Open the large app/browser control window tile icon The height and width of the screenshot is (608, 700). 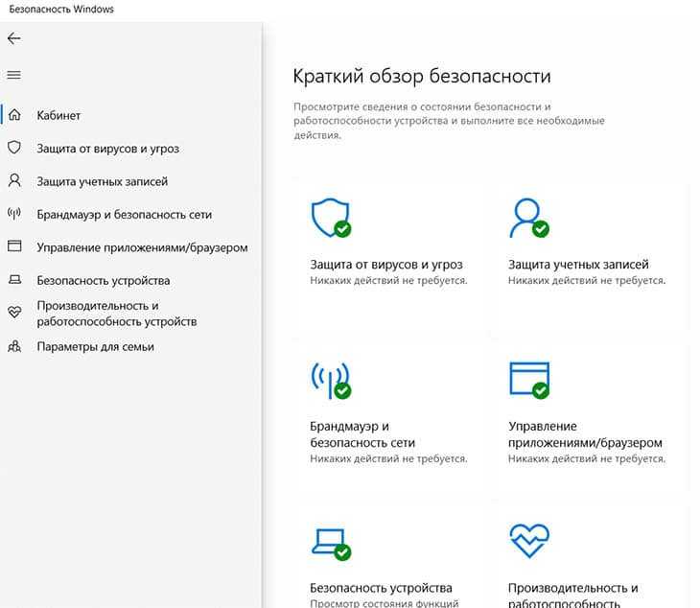pyautogui.click(x=529, y=380)
